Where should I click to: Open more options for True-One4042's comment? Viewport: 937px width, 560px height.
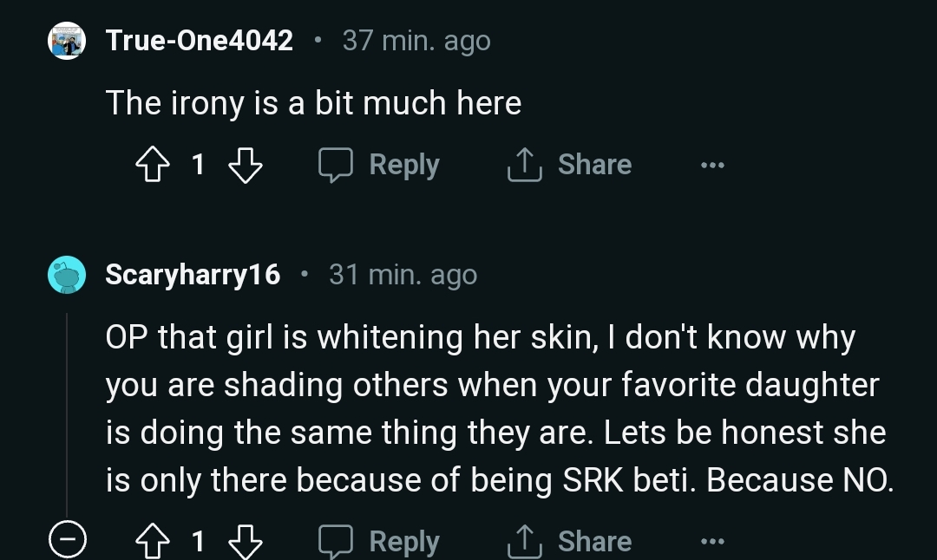pyautogui.click(x=712, y=165)
